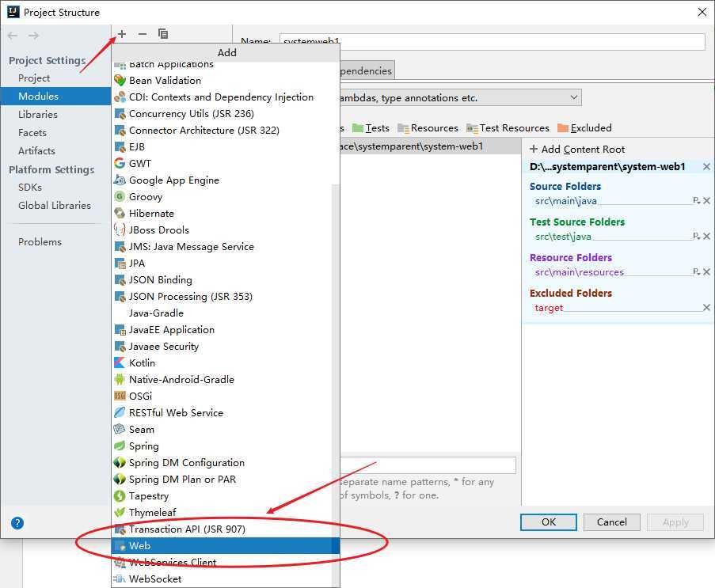715x588 pixels.
Task: Select Concurrency Utils (JSR 236)
Action: point(225,113)
